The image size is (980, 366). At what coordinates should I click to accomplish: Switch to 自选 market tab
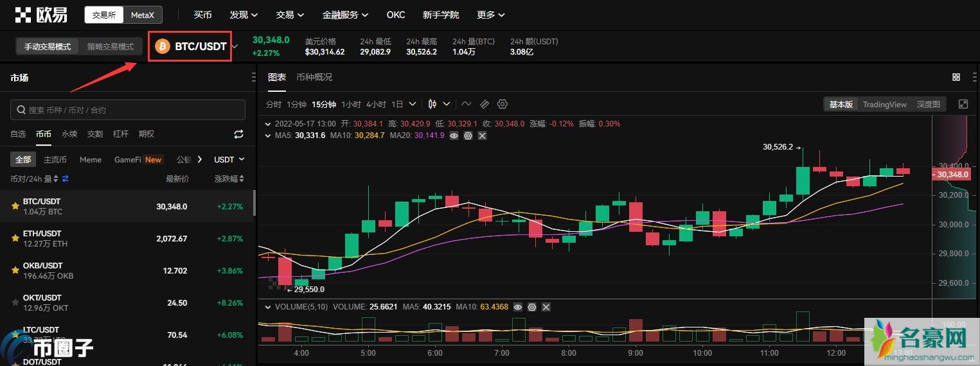tap(18, 134)
